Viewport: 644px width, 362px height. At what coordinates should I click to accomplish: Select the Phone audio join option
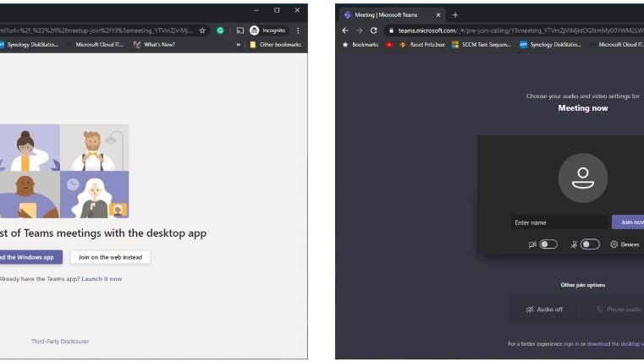pos(619,309)
